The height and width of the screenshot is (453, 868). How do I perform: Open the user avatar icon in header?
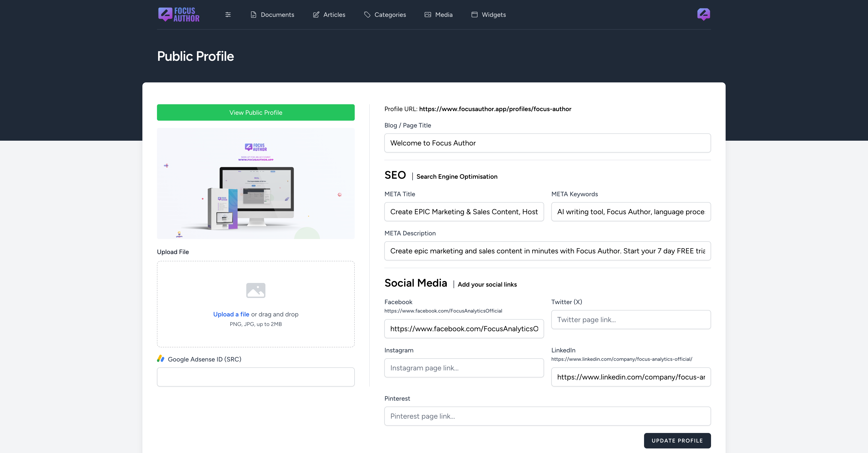click(704, 15)
